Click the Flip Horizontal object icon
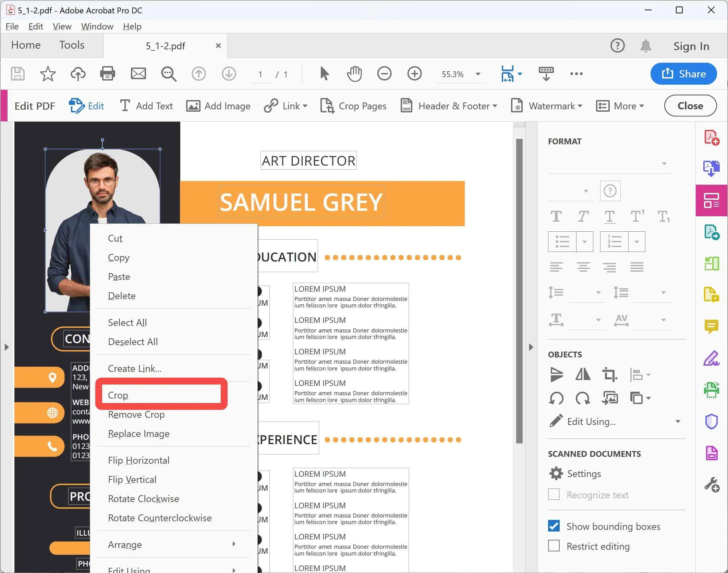The width and height of the screenshot is (728, 573). [583, 374]
